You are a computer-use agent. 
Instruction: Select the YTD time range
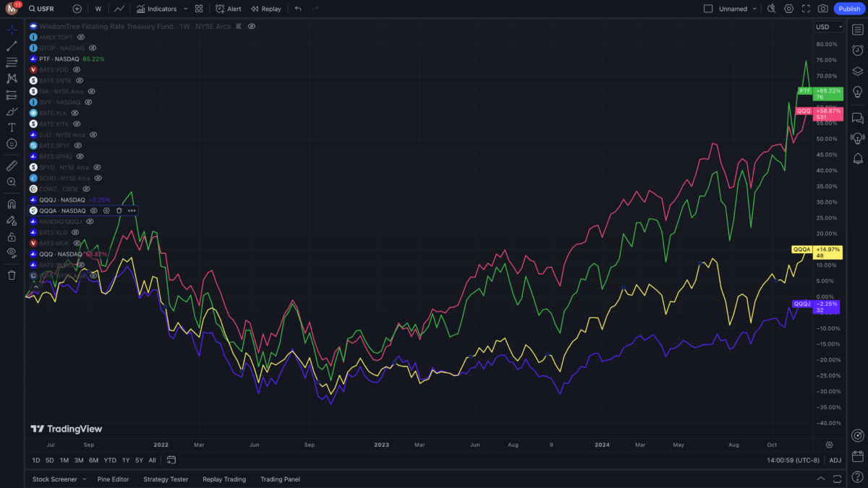(x=110, y=461)
